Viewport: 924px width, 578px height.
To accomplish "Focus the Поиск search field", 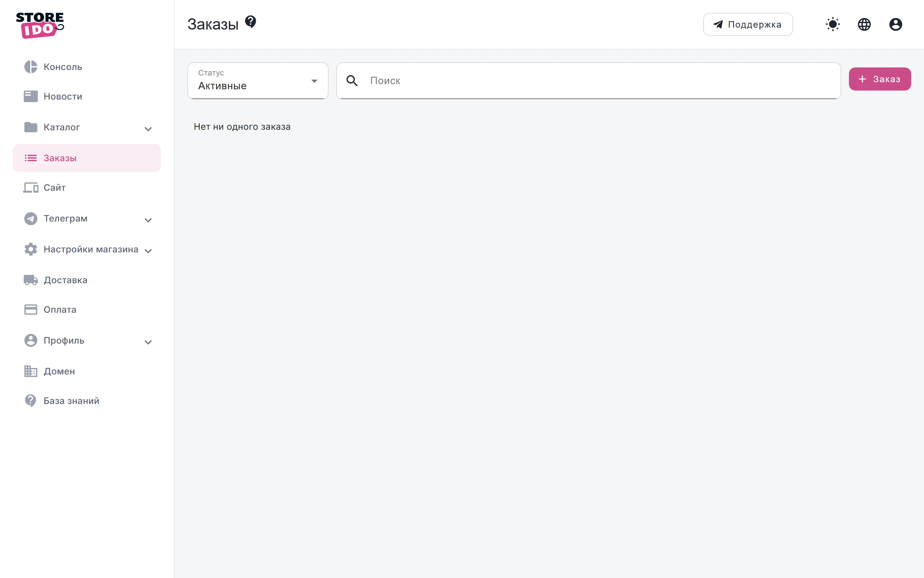I will pos(588,81).
